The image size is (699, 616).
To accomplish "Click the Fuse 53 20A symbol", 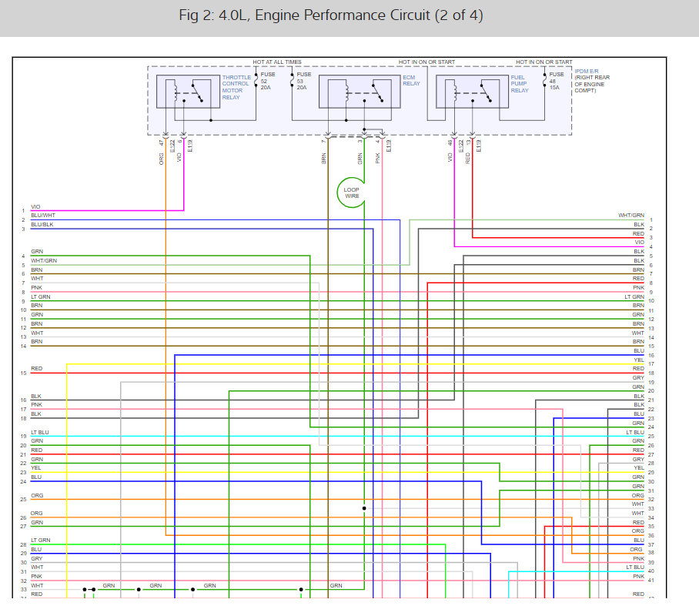I will click(293, 79).
